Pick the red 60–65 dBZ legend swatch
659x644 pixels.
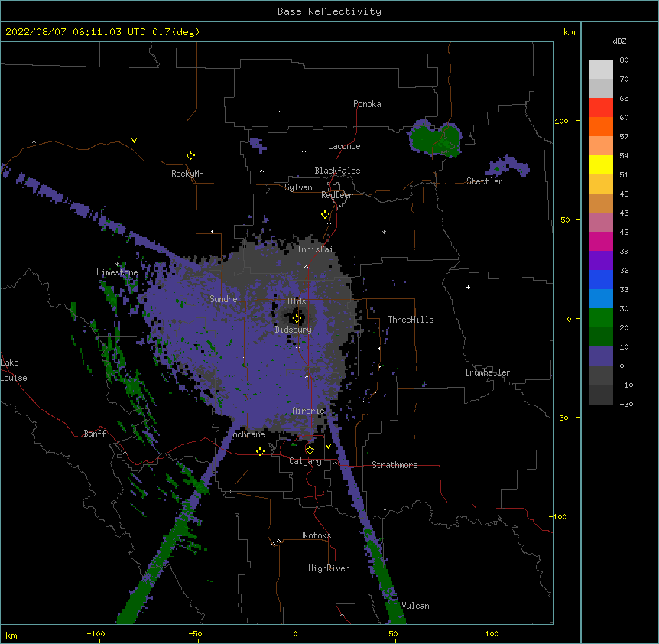[x=601, y=108]
